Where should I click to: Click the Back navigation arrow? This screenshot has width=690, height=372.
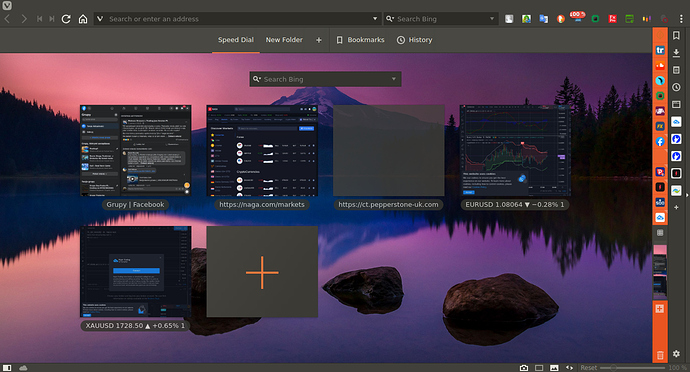coord(7,19)
